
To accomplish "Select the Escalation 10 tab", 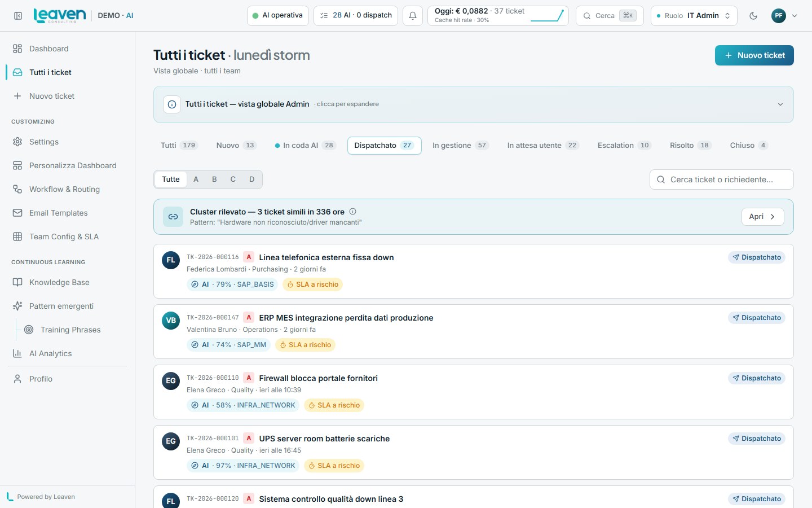I will pos(624,145).
